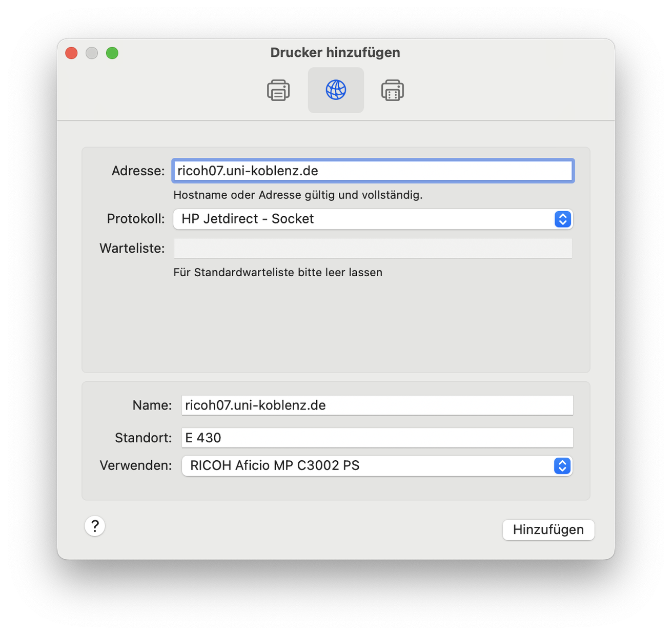Viewport: 672px width, 635px height.
Task: Open the Windows printer tab icon
Action: tap(393, 90)
